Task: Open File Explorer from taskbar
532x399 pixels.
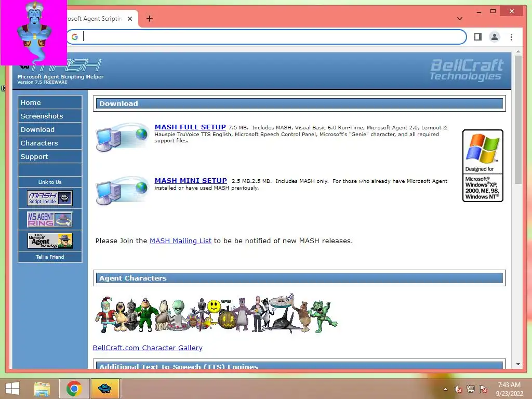Action: point(42,389)
